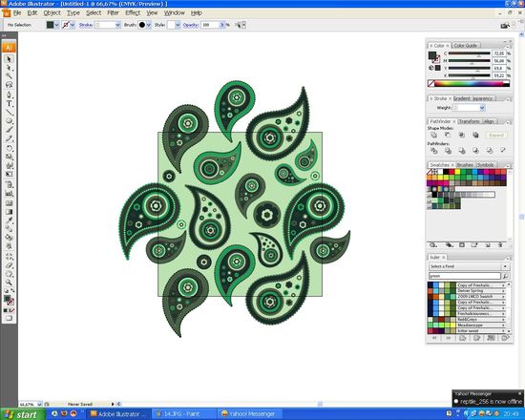Swap fill and stroke in toolbox
525x420 pixels.
tap(12, 290)
